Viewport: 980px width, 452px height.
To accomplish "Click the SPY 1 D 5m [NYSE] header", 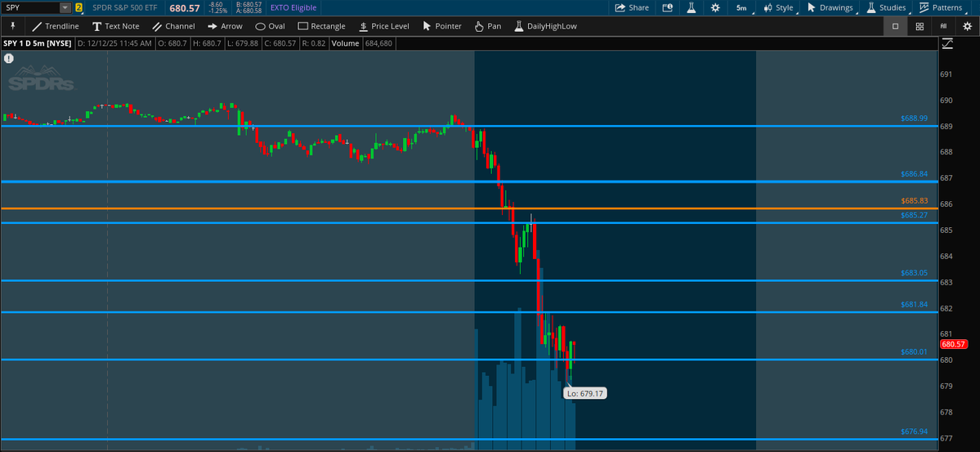I will click(x=38, y=43).
